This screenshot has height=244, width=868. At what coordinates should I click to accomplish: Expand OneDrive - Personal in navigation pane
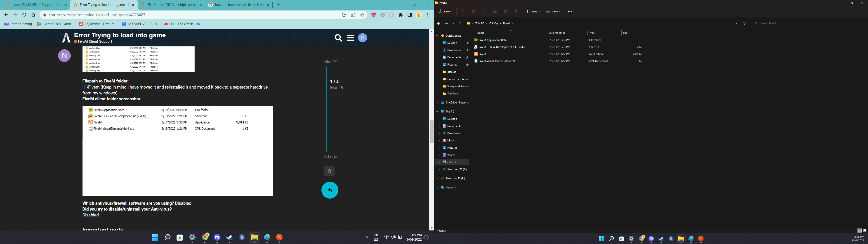(437, 102)
